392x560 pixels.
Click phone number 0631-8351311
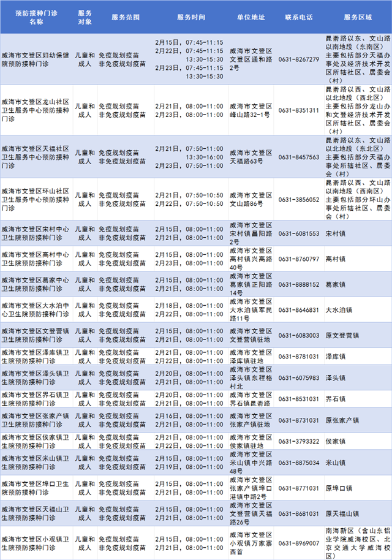pyautogui.click(x=300, y=110)
